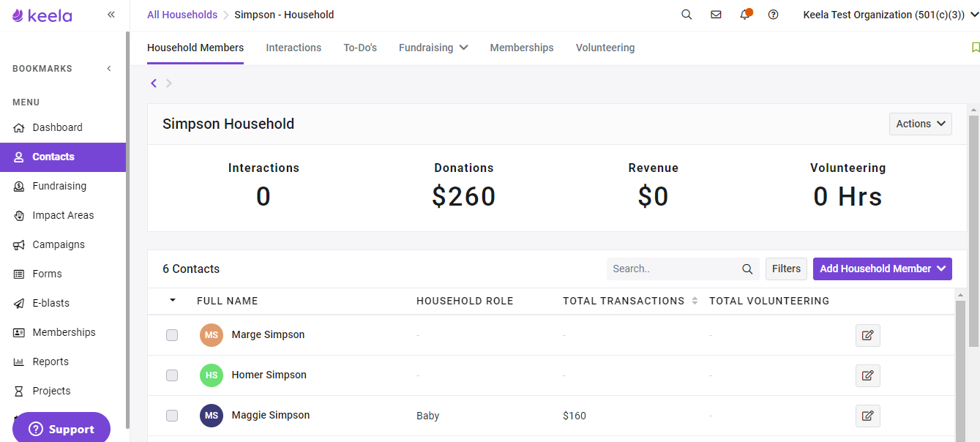
Task: Open Add Household Member dropdown
Action: pyautogui.click(x=883, y=269)
